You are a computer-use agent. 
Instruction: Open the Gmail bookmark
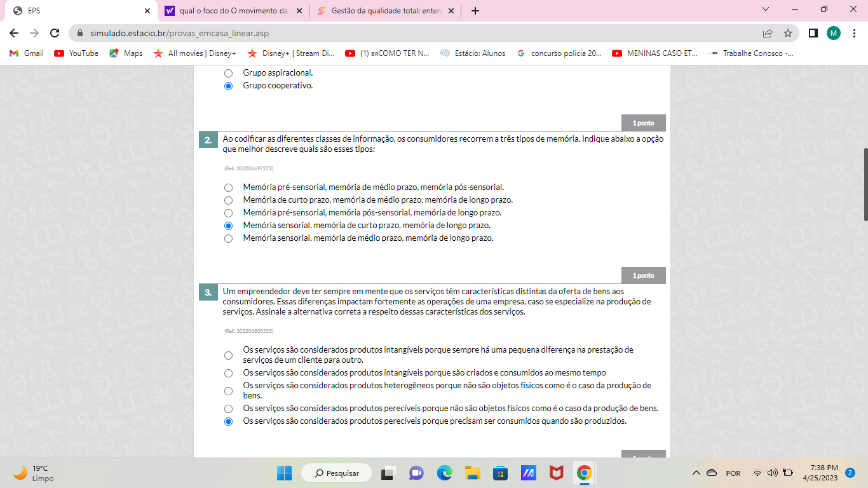[x=27, y=53]
